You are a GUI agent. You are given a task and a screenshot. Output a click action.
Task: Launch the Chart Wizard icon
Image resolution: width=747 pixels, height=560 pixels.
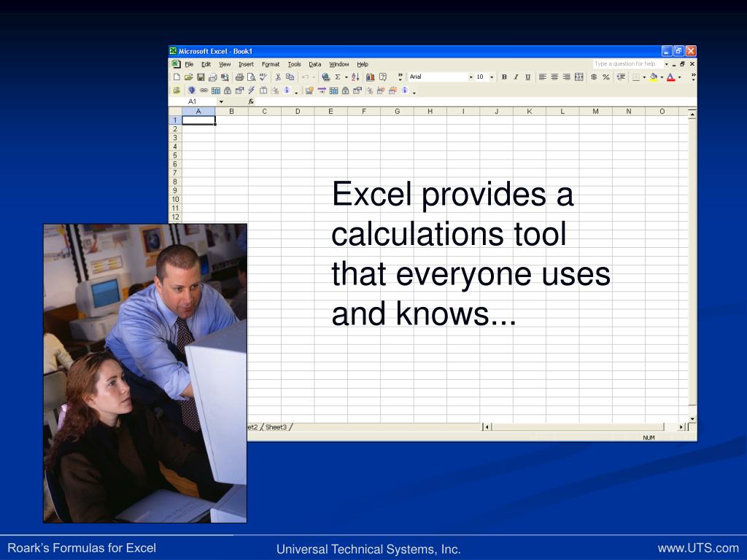point(370,77)
